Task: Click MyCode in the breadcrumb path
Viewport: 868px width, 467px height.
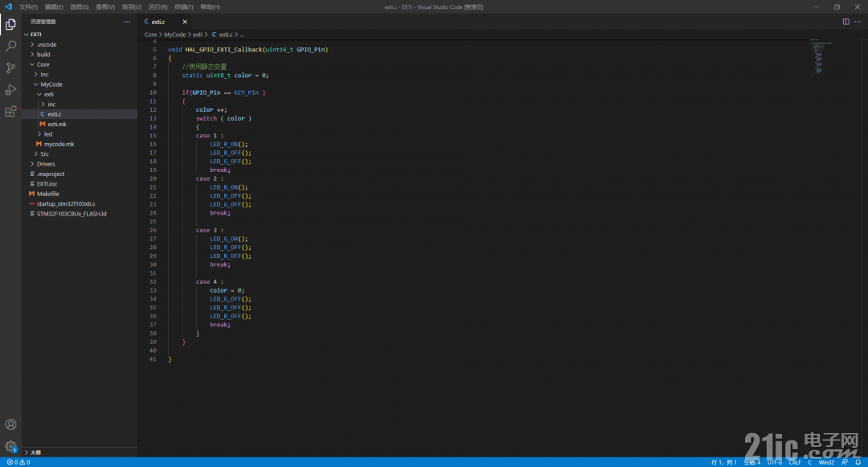Action: point(175,35)
